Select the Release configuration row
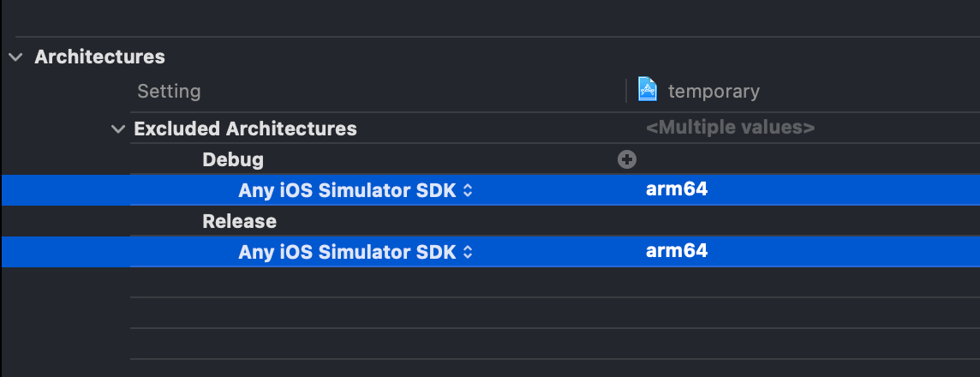980x377 pixels. pyautogui.click(x=239, y=221)
